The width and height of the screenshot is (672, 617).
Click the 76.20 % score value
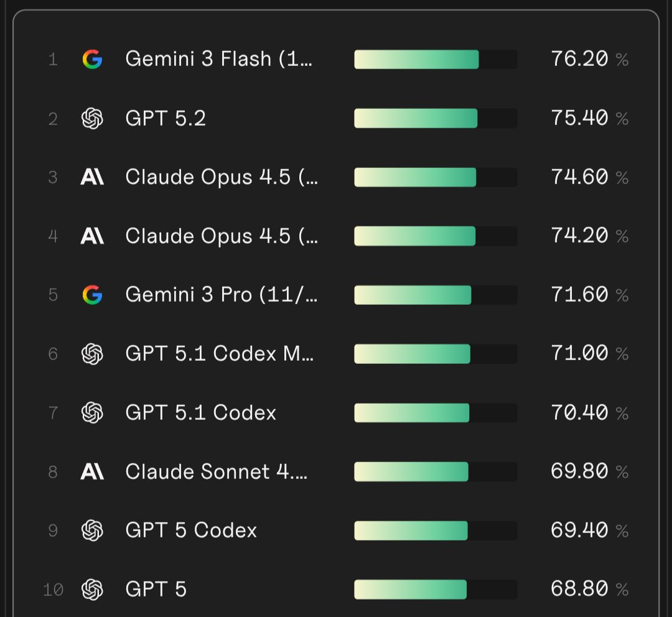pyautogui.click(x=590, y=59)
